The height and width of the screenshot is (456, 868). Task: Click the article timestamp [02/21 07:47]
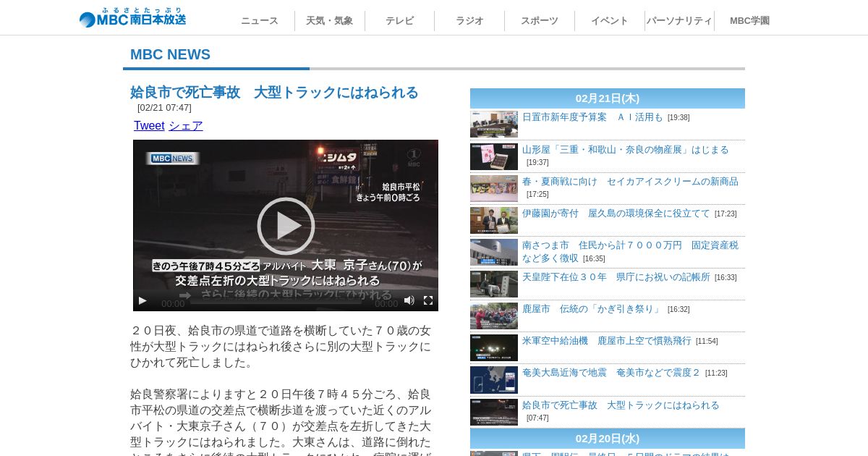point(164,108)
